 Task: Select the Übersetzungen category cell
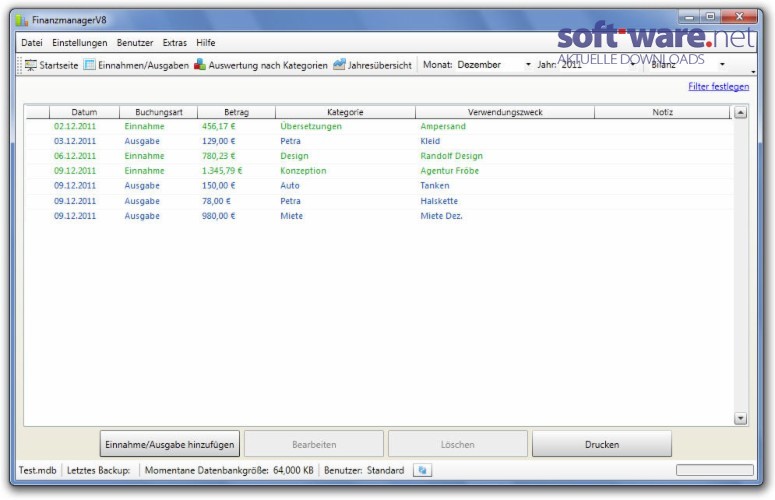(x=311, y=126)
